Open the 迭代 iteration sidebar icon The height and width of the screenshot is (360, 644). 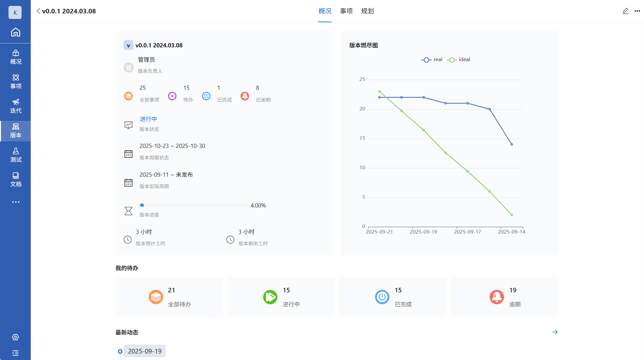click(15, 106)
